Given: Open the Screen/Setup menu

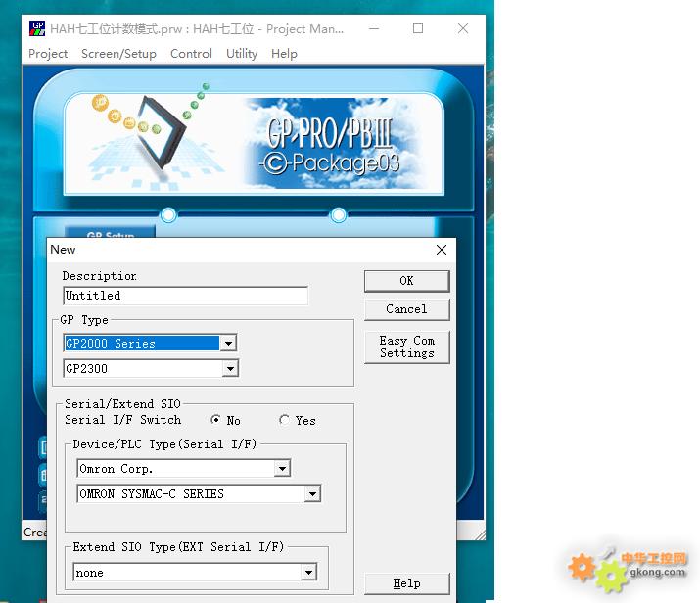Looking at the screenshot, I should coord(118,54).
